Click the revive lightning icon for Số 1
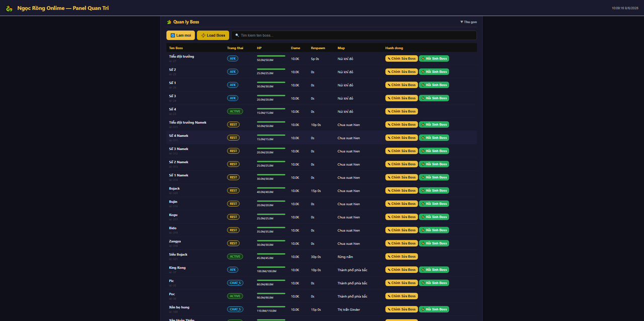Viewport: 644px width, 321px height. (423, 85)
